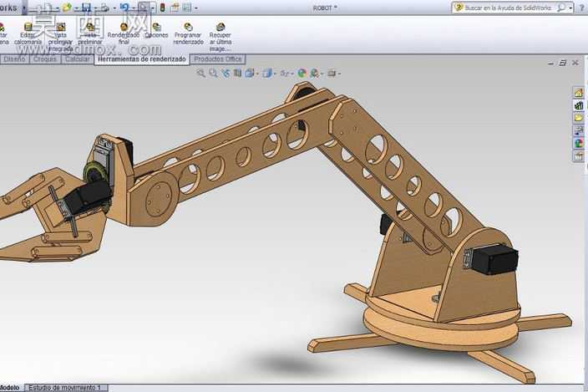Restore the document window

[563, 63]
